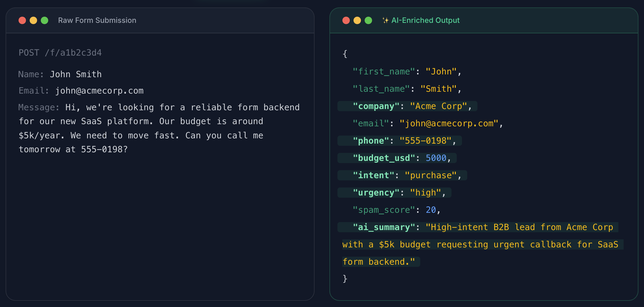Click the POST /f/a1b2c3d4 endpoint line
This screenshot has height=307, width=644.
[60, 53]
